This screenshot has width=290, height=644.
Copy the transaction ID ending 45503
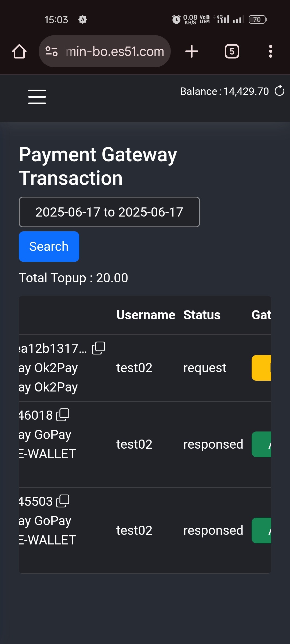pos(63,501)
